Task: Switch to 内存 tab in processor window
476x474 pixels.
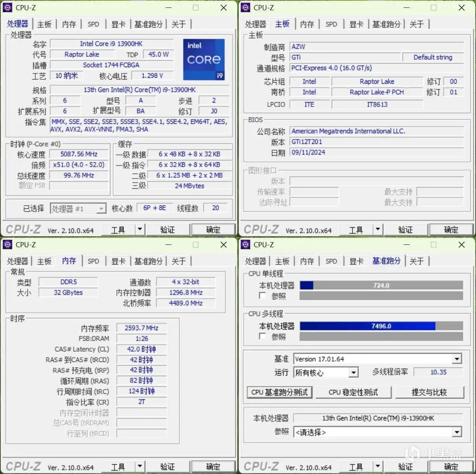Action: pyautogui.click(x=69, y=24)
